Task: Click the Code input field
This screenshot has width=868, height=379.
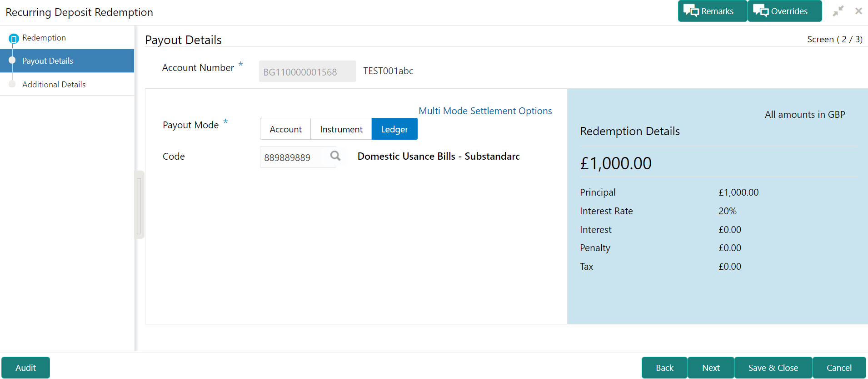Action: [x=293, y=157]
